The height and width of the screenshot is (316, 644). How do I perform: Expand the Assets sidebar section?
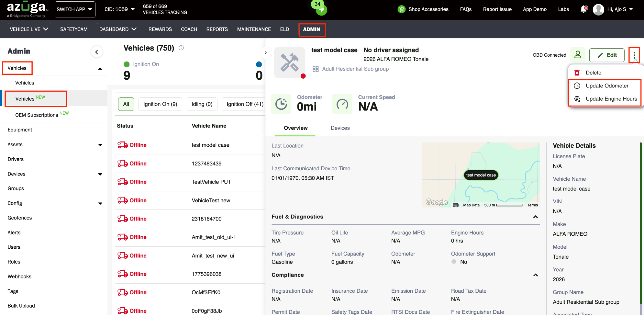100,145
